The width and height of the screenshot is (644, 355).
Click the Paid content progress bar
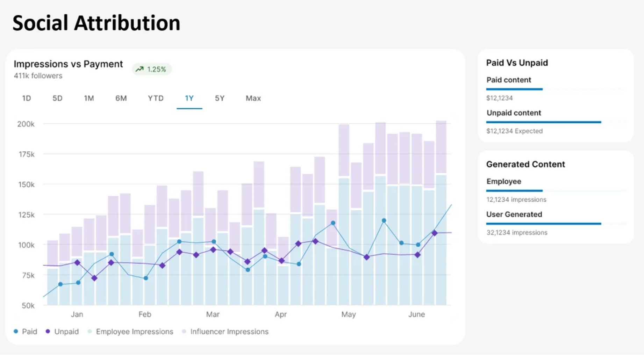click(514, 89)
